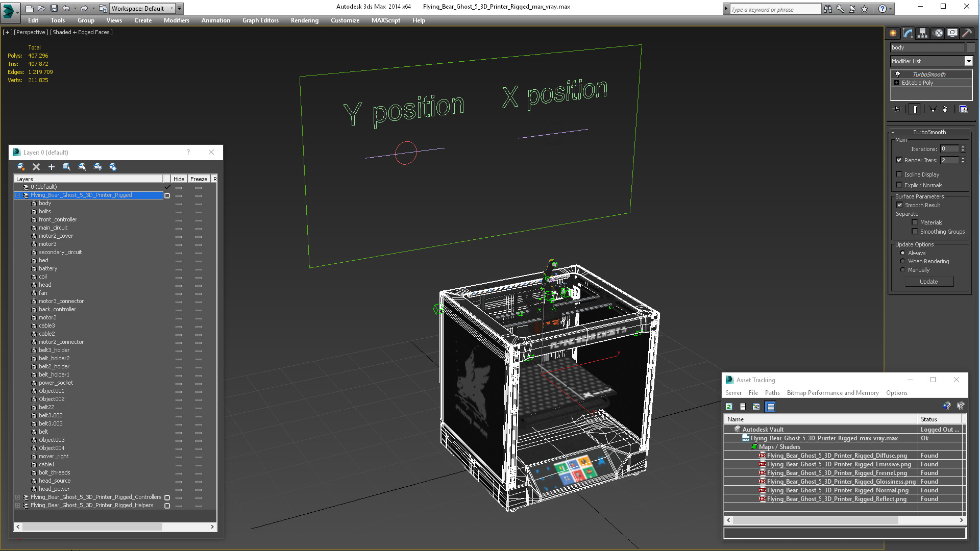Toggle TurboSmooth lightbulb visibility in stack
Image resolution: width=980 pixels, height=551 pixels.
coord(898,74)
